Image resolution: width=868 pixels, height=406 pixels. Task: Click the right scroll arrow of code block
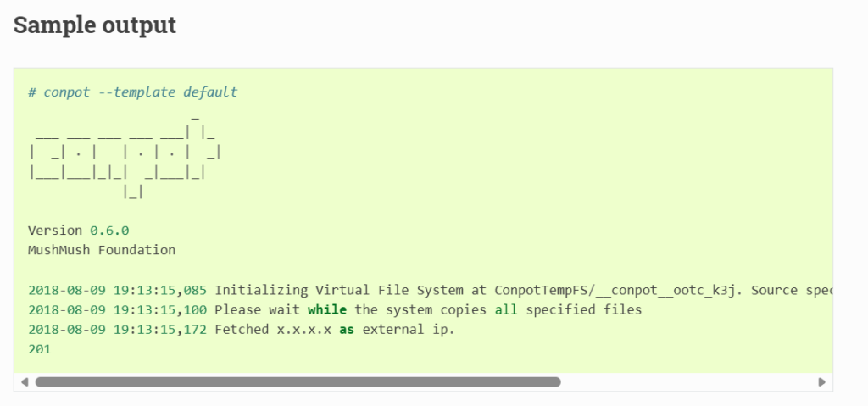coord(821,381)
